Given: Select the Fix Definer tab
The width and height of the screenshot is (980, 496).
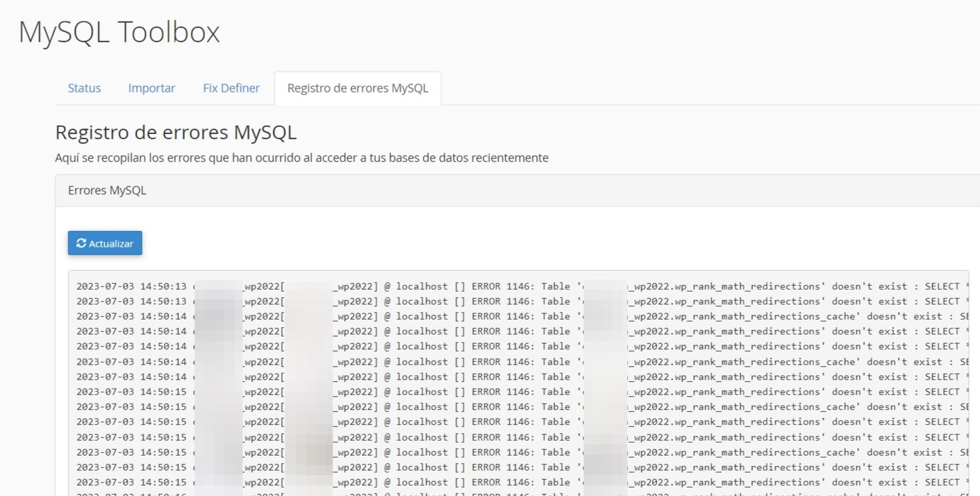Looking at the screenshot, I should pos(231,88).
